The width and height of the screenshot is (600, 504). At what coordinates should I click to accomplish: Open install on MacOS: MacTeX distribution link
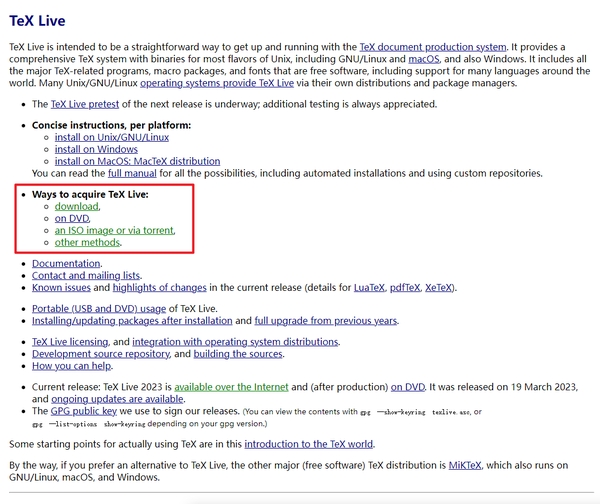(137, 161)
